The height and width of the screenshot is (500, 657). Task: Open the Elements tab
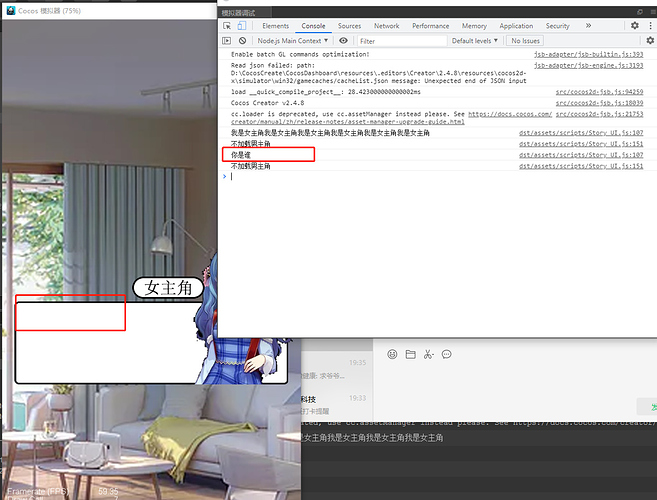coord(276,26)
